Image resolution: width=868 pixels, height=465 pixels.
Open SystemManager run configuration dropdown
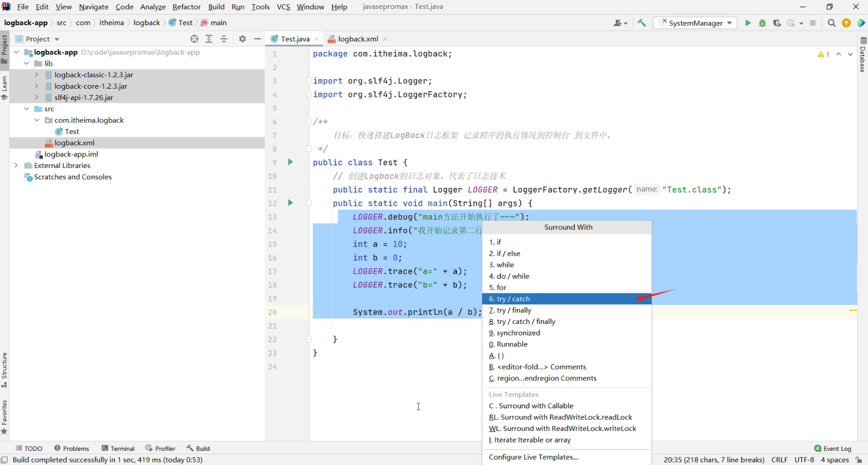[695, 23]
